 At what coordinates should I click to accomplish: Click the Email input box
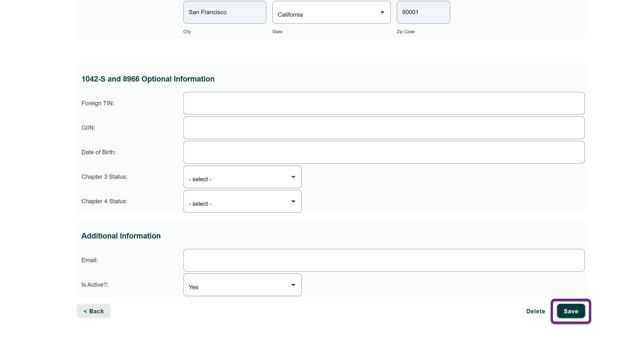coord(383,260)
